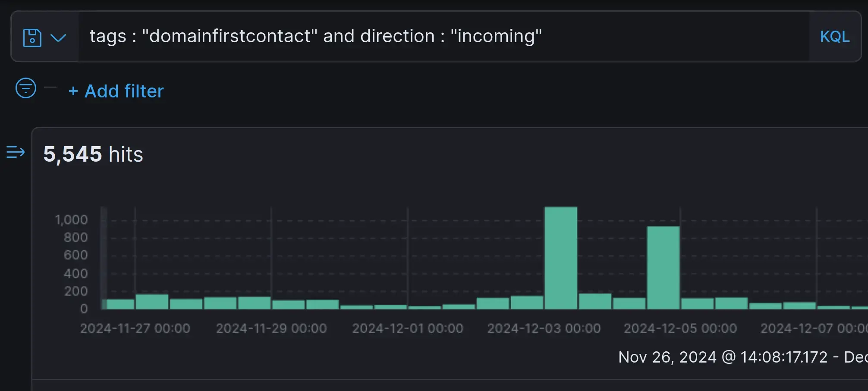Select the bar immediately right of the tallest bar
This screenshot has height=391, width=868.
tap(595, 301)
